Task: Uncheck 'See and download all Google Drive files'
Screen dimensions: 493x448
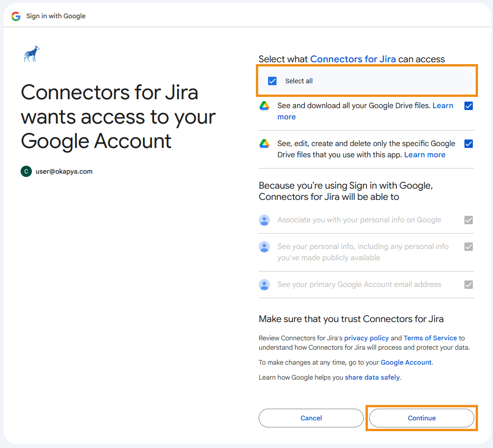Action: click(468, 106)
